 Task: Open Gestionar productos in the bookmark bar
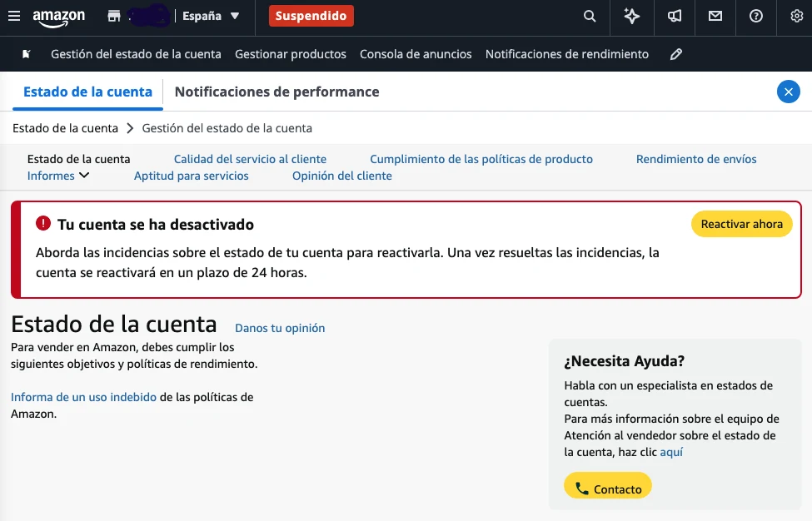click(291, 54)
